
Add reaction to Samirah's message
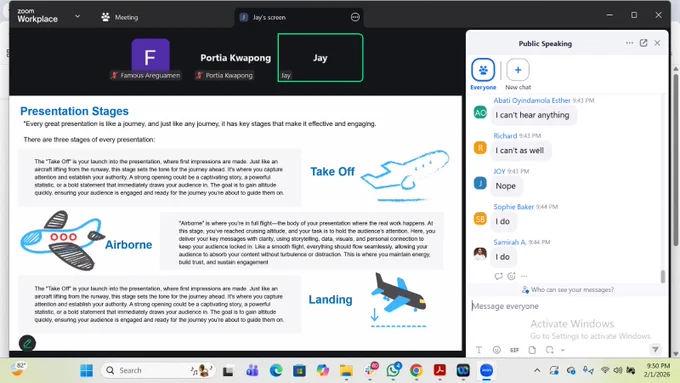[511, 276]
